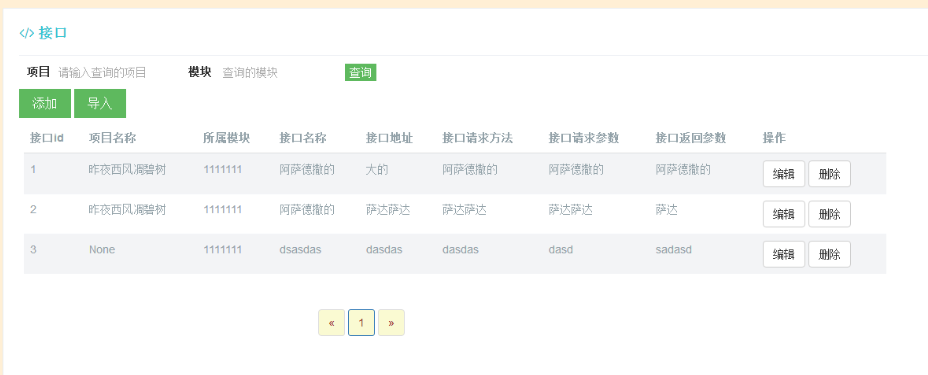Click the 大的 address cell
Screen dimensions: 928x375
pos(377,170)
